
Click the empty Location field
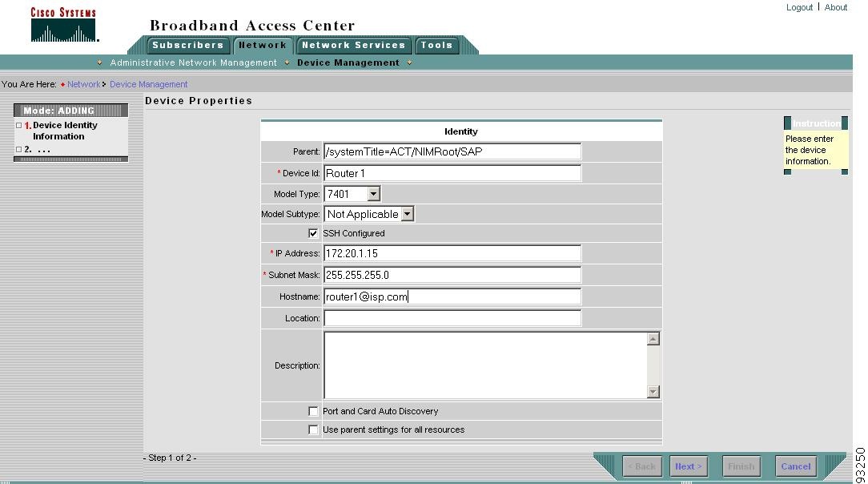click(x=452, y=318)
